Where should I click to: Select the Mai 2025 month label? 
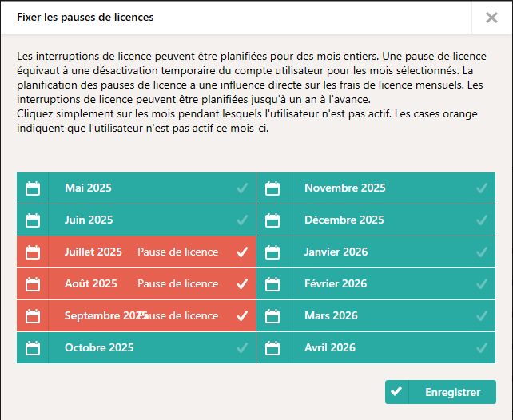tap(88, 188)
